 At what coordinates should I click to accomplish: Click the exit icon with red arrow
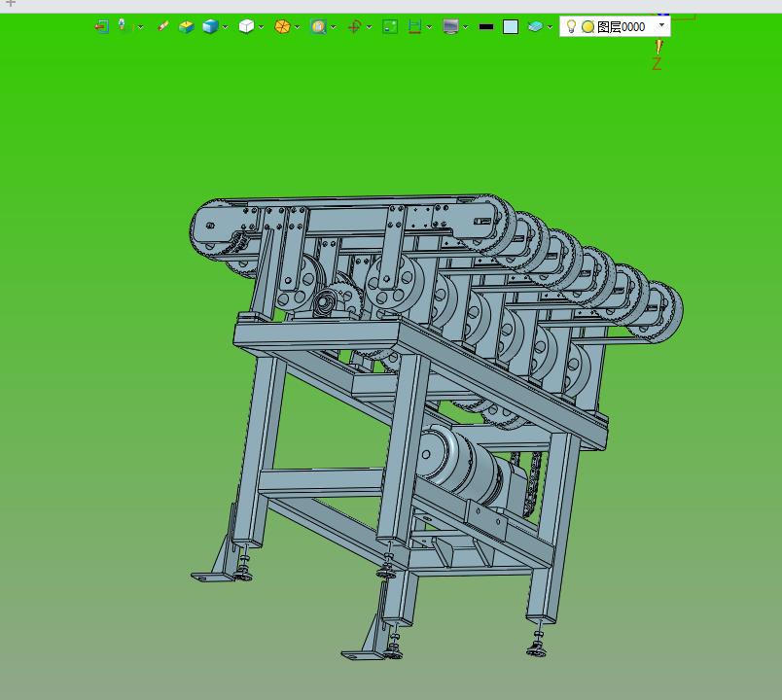pos(101,26)
